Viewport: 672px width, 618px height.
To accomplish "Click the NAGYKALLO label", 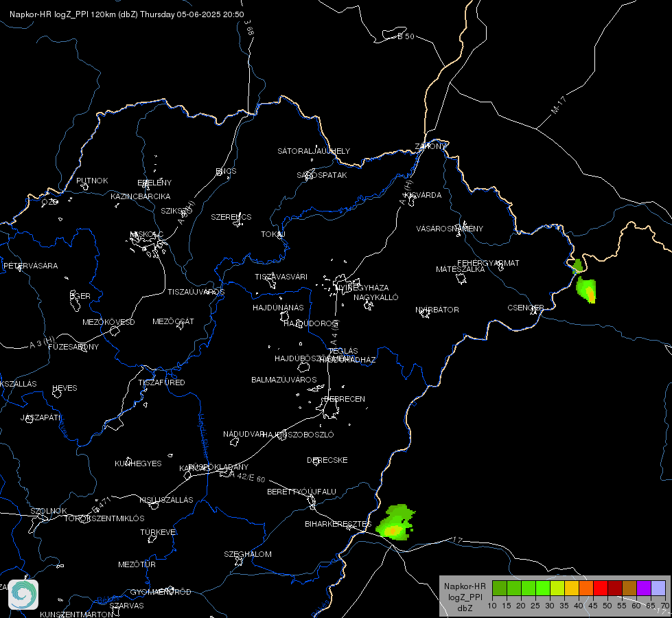I will (376, 297).
